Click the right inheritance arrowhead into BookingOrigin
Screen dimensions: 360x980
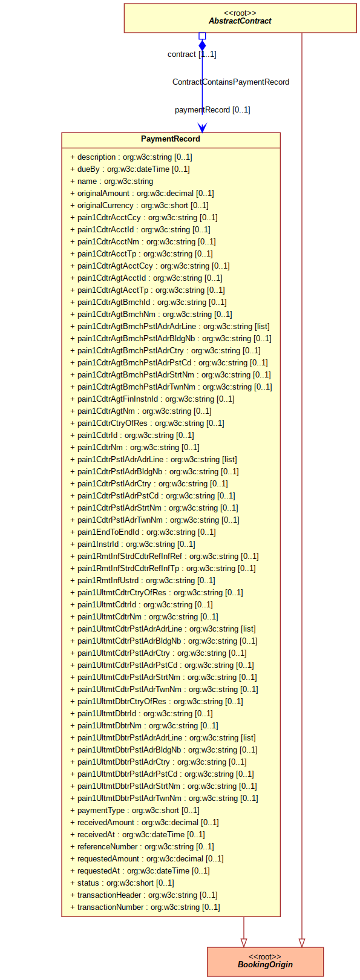click(x=302, y=942)
